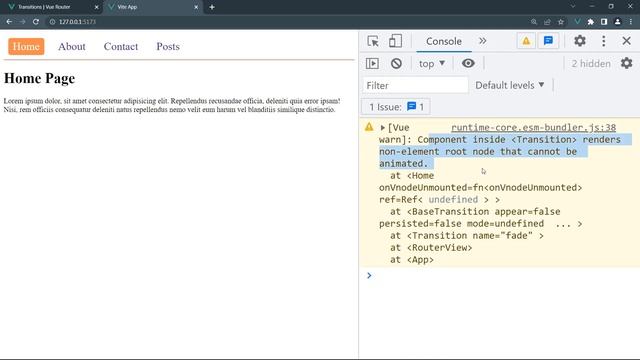Click the 'at <App>' stack line

pos(412,260)
